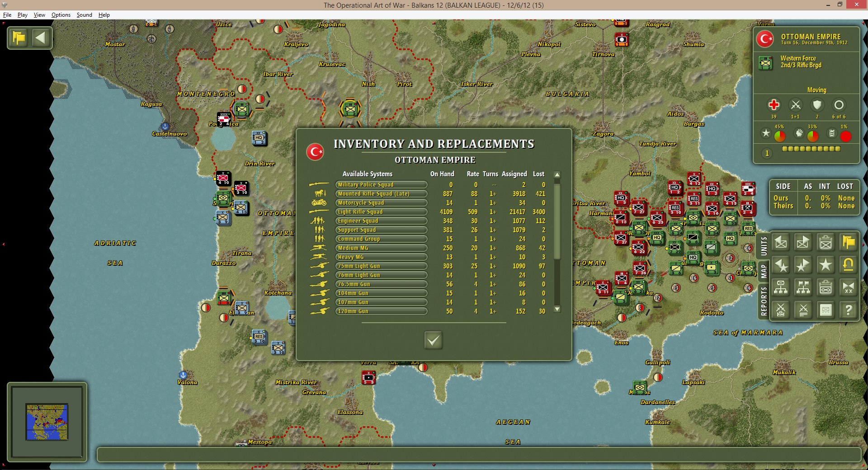Open the Help menu
This screenshot has width=868, height=470.
104,15
